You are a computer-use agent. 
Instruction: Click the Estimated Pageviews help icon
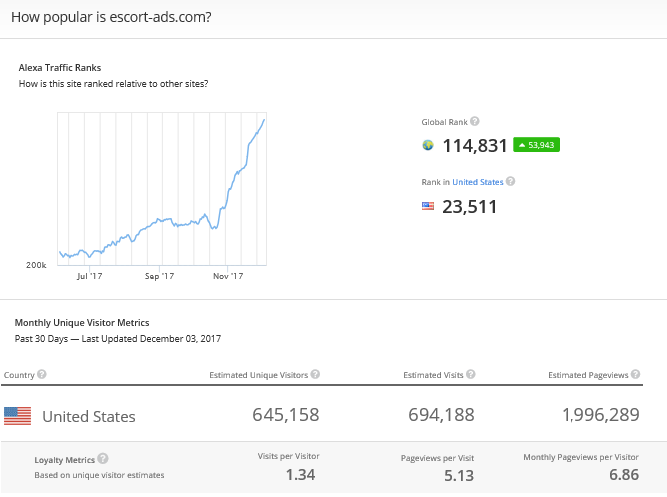635,374
